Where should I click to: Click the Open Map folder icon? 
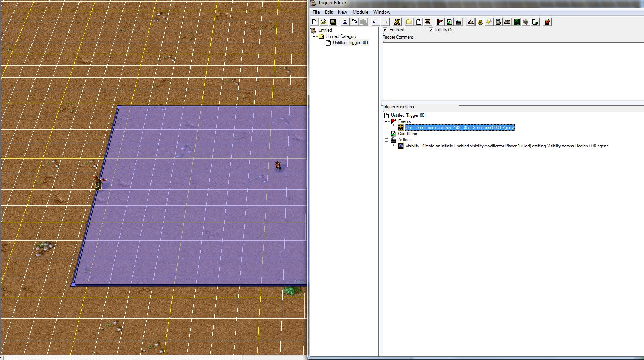coord(324,22)
